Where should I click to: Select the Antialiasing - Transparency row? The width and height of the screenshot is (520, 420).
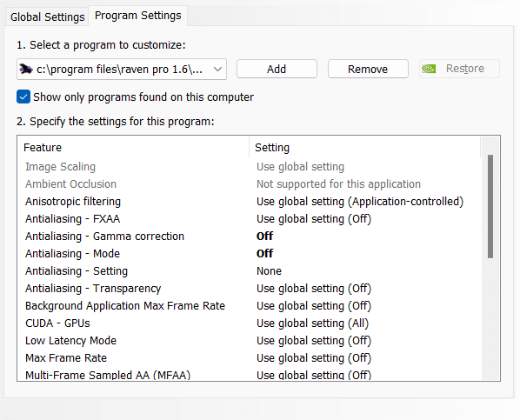coord(249,289)
